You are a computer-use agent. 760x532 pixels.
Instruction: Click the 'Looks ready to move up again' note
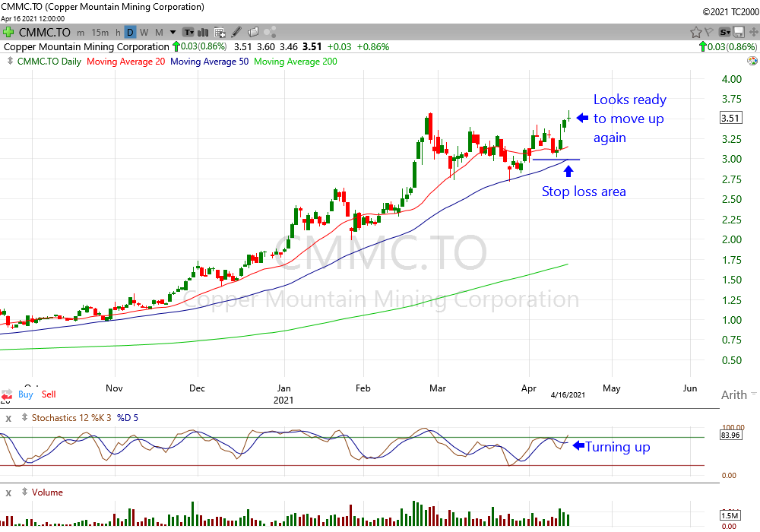tap(629, 119)
